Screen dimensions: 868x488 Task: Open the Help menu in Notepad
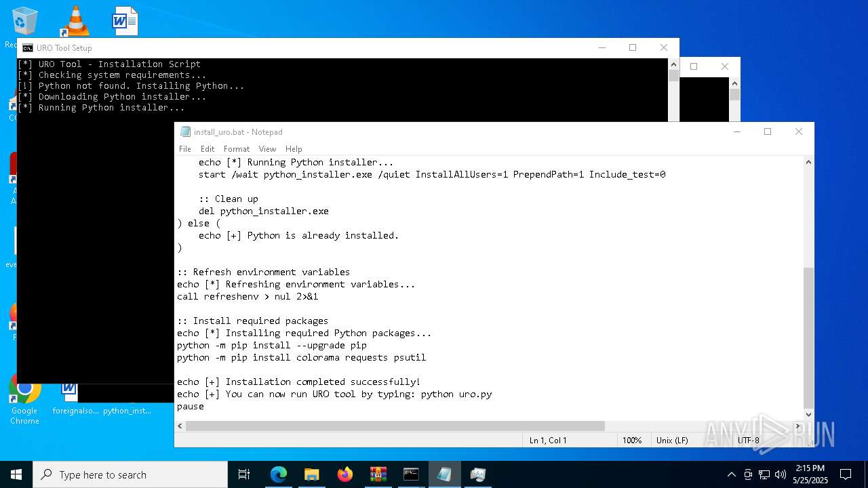pyautogui.click(x=294, y=149)
